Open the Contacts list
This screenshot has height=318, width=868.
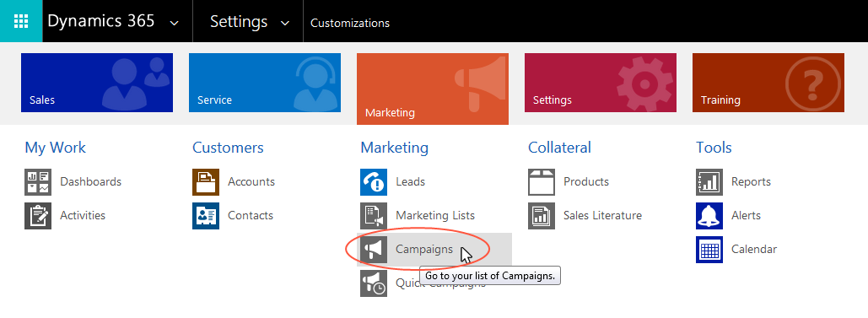coord(251,215)
